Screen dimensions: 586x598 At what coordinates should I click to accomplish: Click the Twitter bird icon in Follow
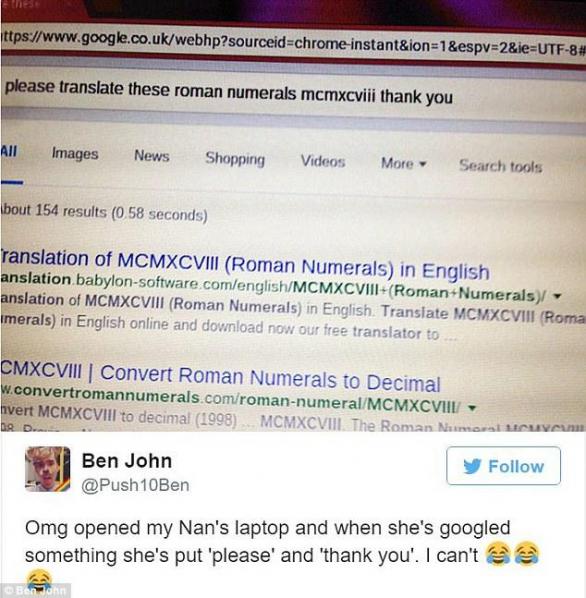point(472,466)
